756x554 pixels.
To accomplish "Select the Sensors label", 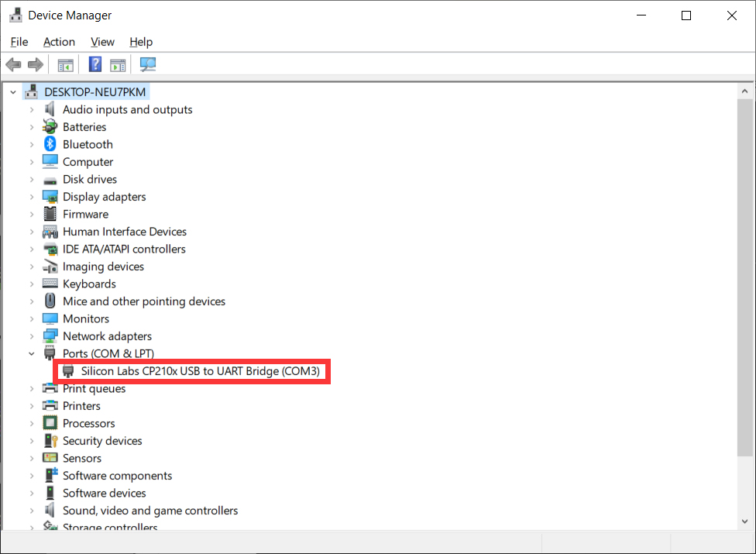I will [x=82, y=458].
